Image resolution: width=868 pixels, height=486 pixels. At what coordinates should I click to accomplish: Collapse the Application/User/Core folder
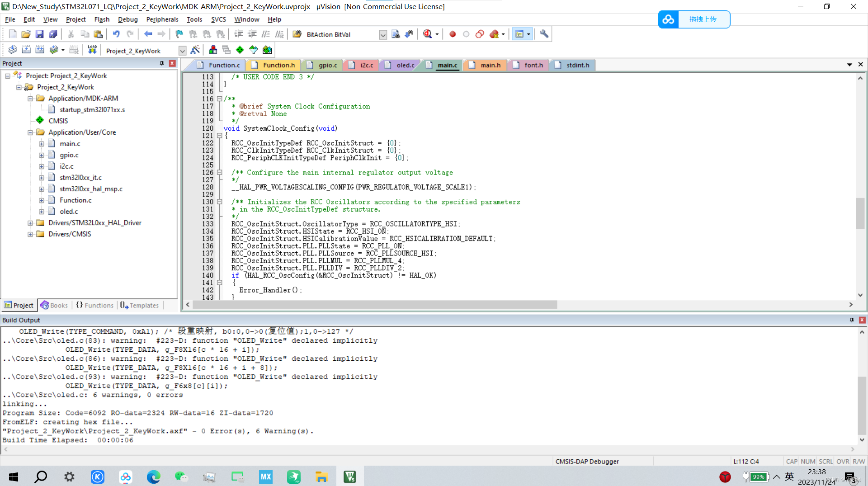coord(30,132)
